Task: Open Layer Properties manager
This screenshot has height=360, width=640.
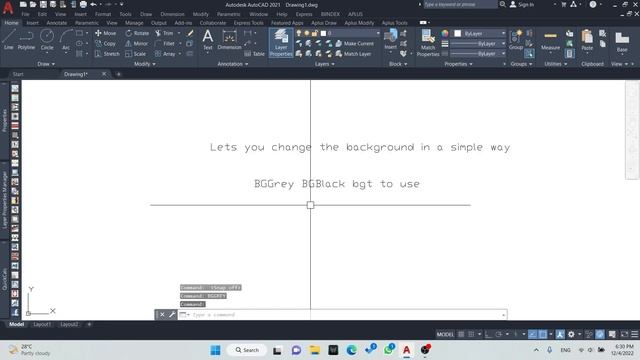Action: pos(281,42)
